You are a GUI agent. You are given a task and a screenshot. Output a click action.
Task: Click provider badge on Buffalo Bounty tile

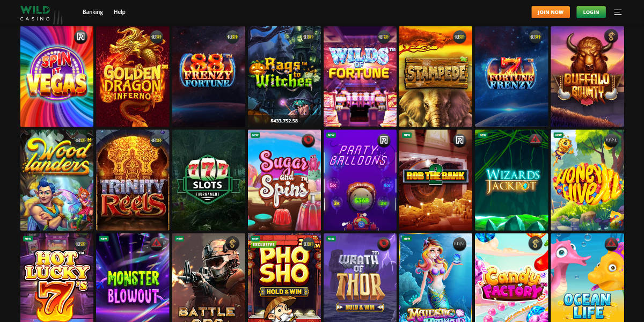[x=611, y=36]
